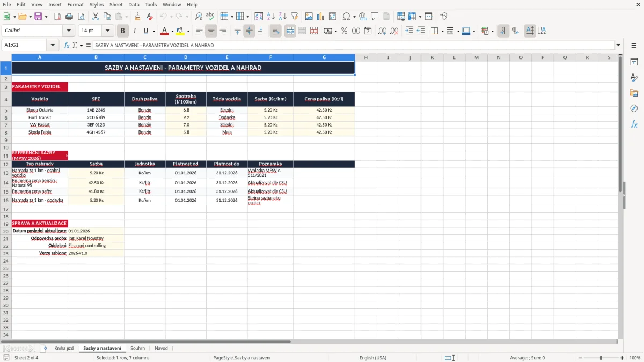Insert a chart from the toolbar

click(321, 17)
